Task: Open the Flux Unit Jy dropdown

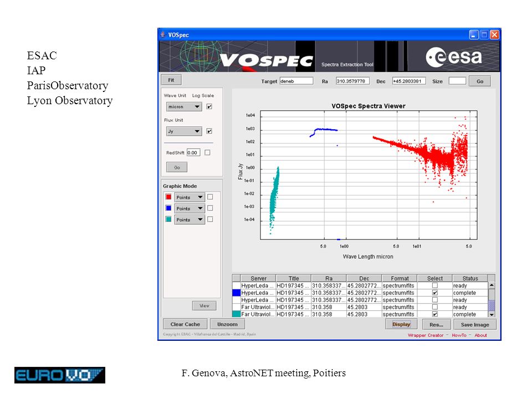Action: 184,131
